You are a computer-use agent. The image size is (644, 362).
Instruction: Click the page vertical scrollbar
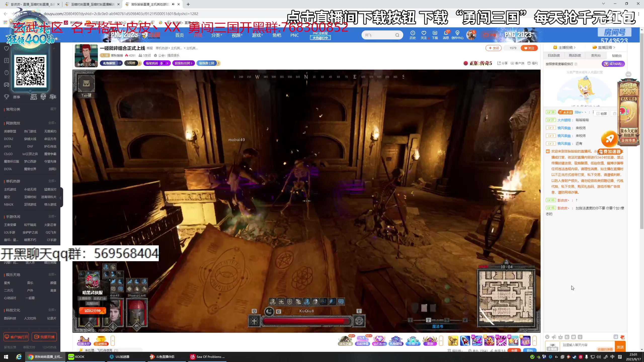tap(642, 131)
